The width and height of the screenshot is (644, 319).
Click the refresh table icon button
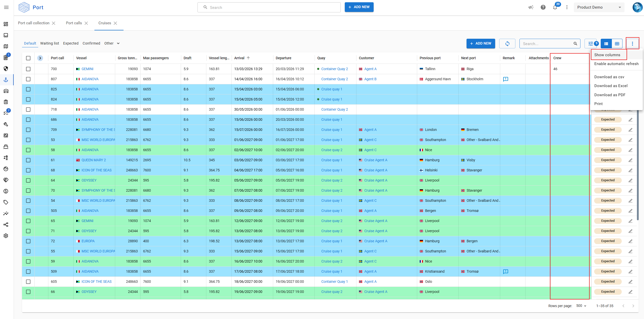[x=507, y=44]
